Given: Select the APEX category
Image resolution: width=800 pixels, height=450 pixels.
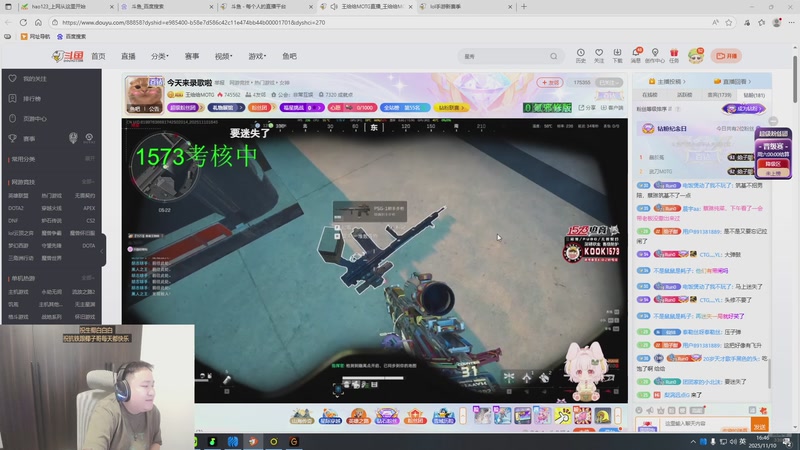Looking at the screenshot, I should [x=89, y=208].
